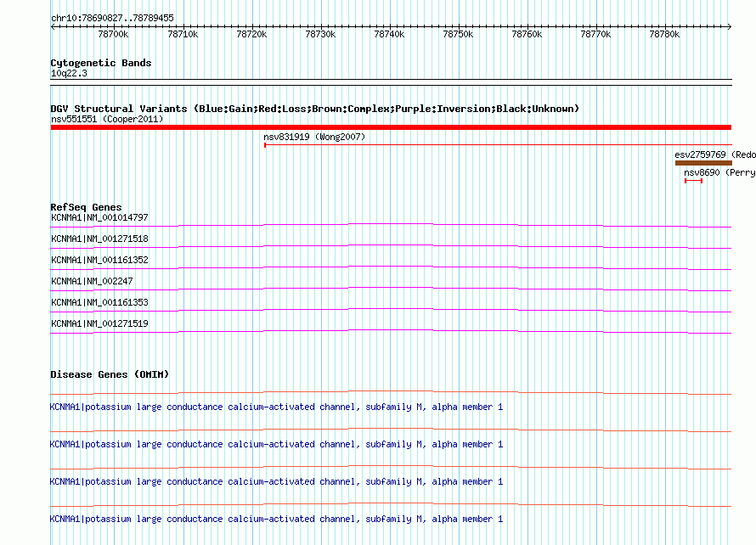Click the 78710k ruler tick label
Image resolution: width=756 pixels, height=545 pixels.
pos(183,34)
